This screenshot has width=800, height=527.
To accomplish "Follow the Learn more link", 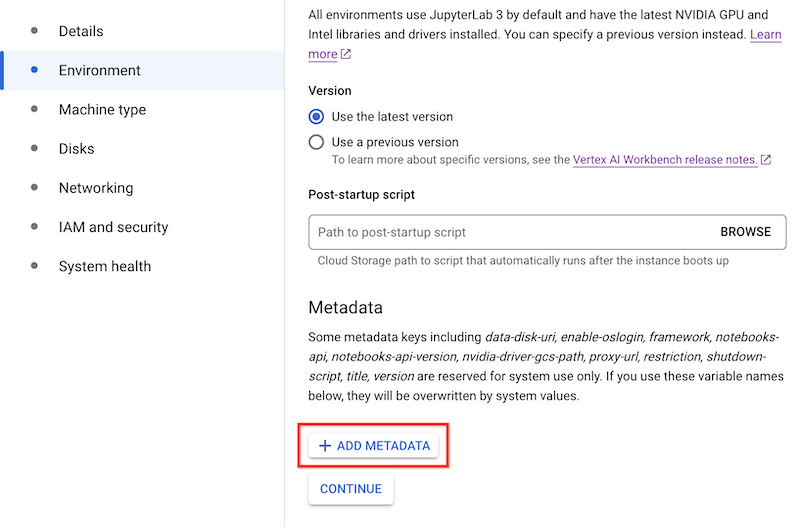I will coord(765,35).
